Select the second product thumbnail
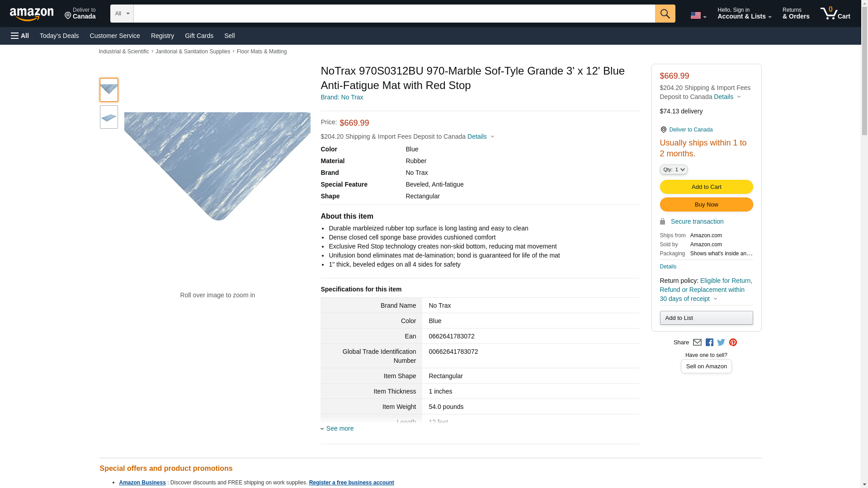Viewport: 868px width, 488px height. [x=109, y=117]
